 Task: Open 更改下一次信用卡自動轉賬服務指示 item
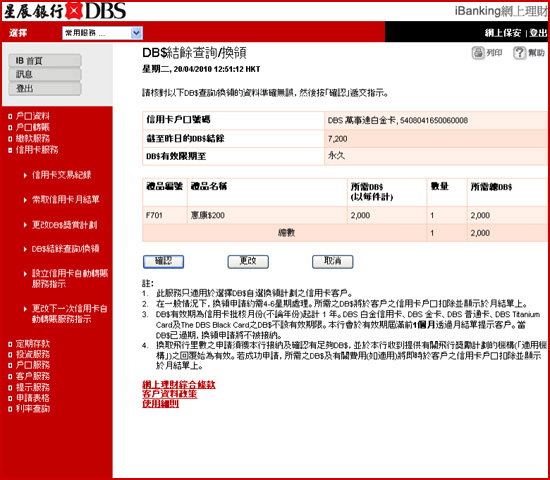(69, 314)
